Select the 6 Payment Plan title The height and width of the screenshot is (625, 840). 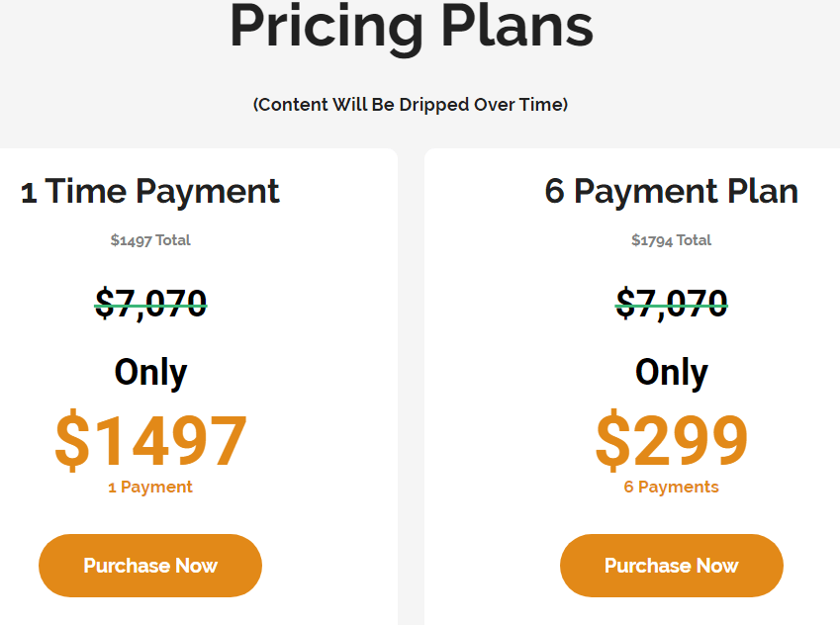coord(671,191)
